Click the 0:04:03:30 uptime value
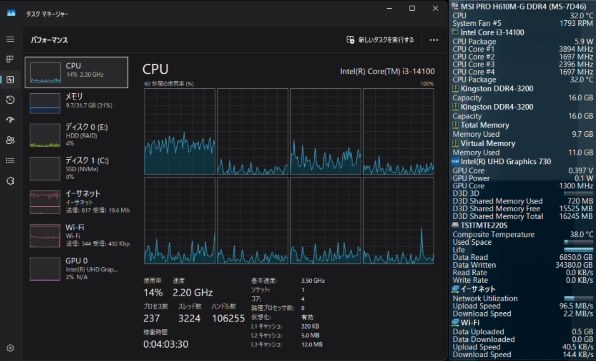The height and width of the screenshot is (361, 596). [166, 344]
